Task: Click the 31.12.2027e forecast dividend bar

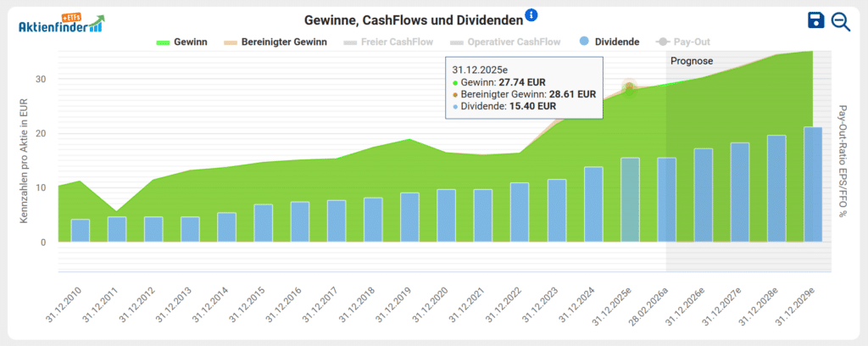Action: click(x=740, y=193)
